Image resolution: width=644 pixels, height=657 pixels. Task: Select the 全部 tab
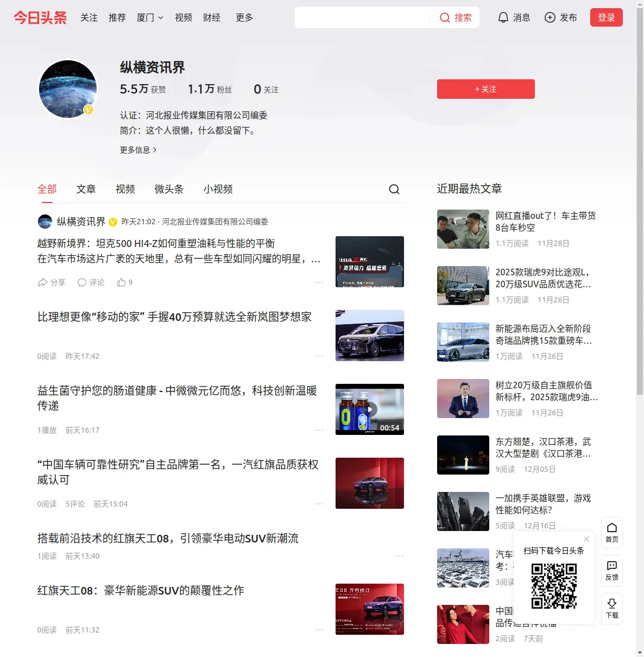pyautogui.click(x=47, y=189)
